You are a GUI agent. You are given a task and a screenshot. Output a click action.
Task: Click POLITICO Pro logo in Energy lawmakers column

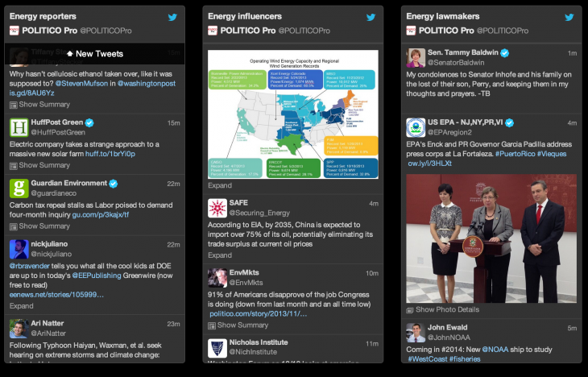coord(411,31)
